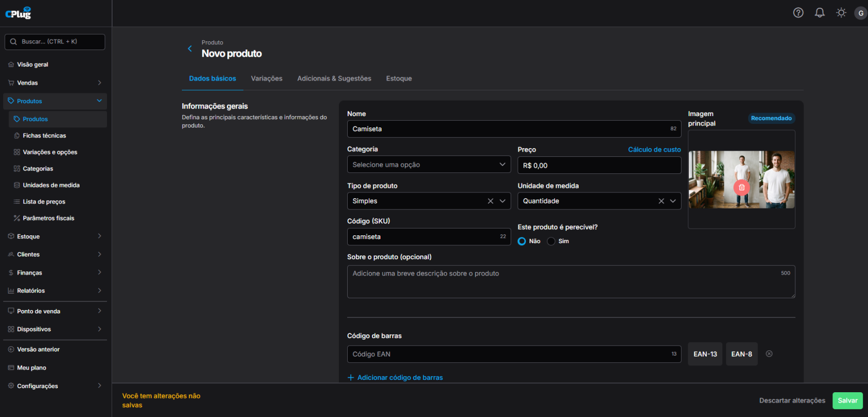Click the search magnifier icon
Image resolution: width=868 pixels, height=417 pixels.
click(13, 42)
